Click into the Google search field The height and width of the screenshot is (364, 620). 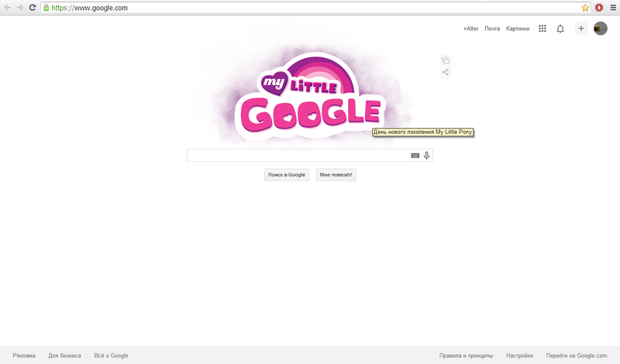coord(298,156)
